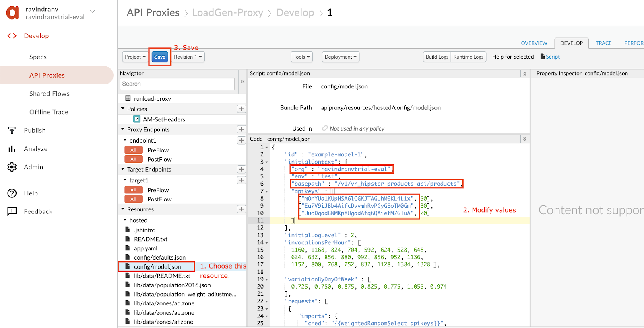
Task: Open lib/data/zones/ad.zone file
Action: coord(164,303)
